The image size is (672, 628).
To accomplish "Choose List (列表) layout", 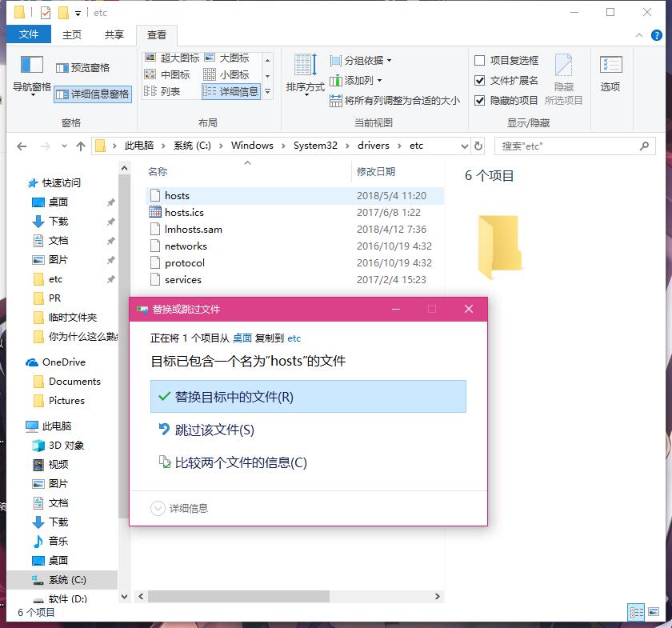I will tap(162, 91).
